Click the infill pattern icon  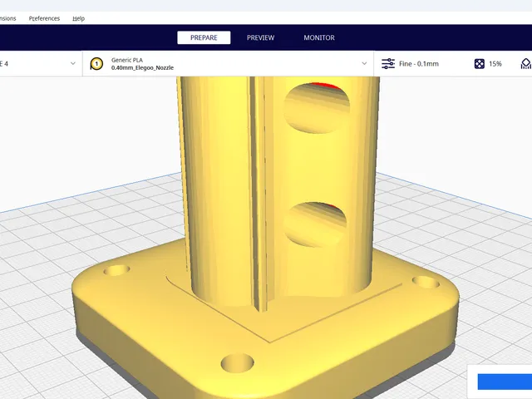coord(480,64)
